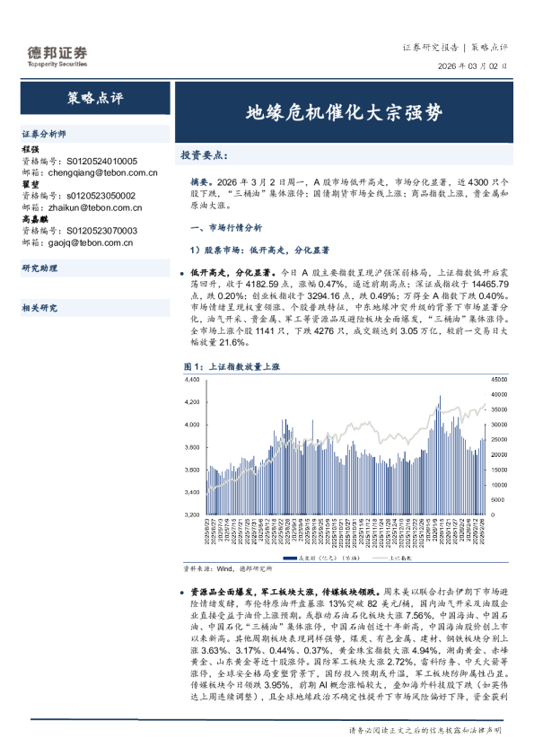The width and height of the screenshot is (534, 756).
Task: Click the figure caption 图1:上证指数放量上涨
Action: coord(232,366)
